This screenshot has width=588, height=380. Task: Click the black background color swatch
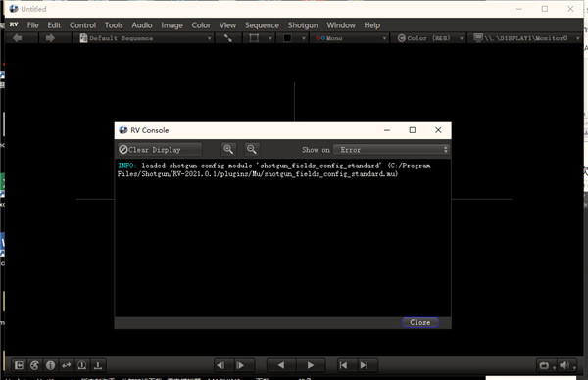287,38
